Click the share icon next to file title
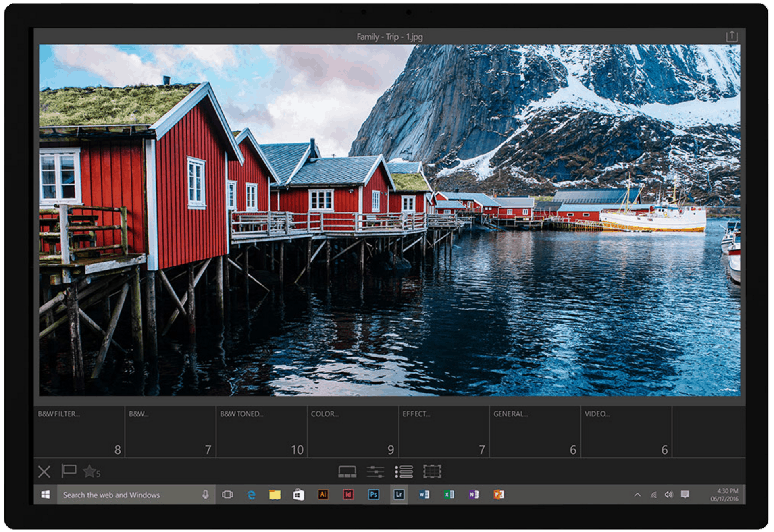The width and height of the screenshot is (774, 532). coord(732,36)
